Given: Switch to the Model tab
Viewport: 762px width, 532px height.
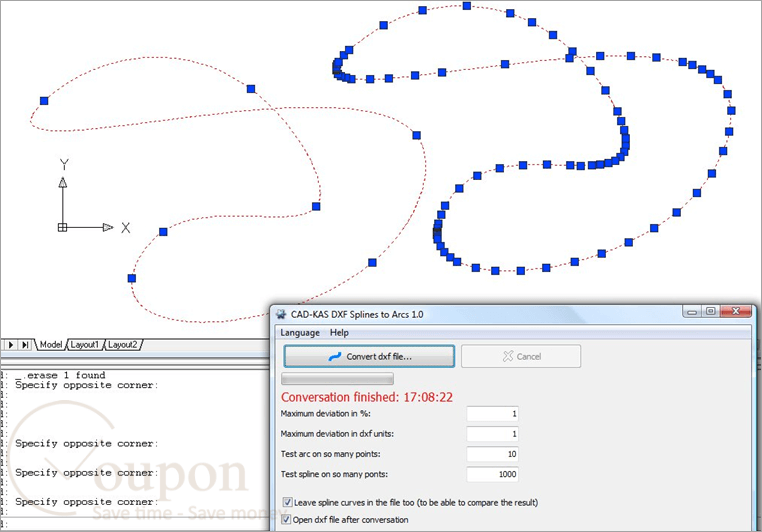Looking at the screenshot, I should [x=51, y=344].
